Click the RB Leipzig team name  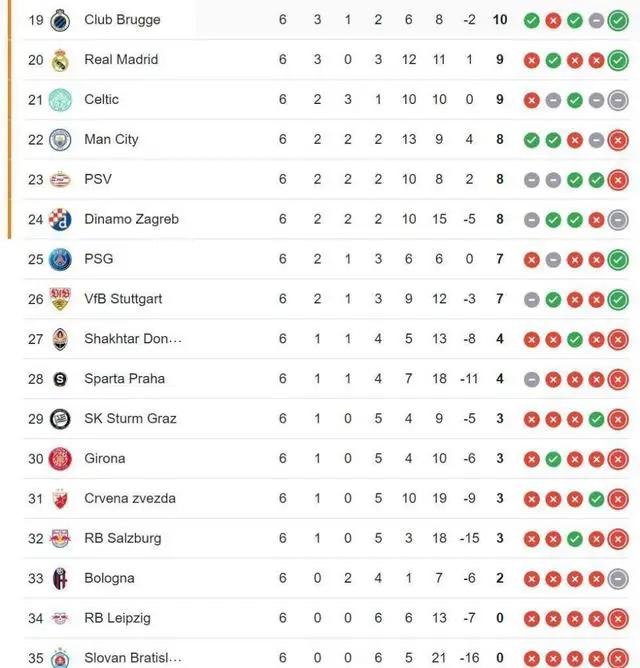tap(117, 618)
